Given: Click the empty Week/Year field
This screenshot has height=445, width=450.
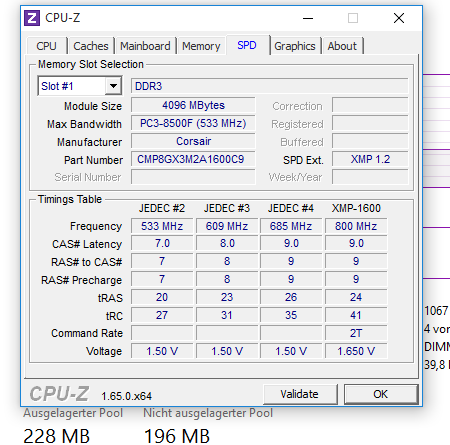Looking at the screenshot, I should coord(370,177).
